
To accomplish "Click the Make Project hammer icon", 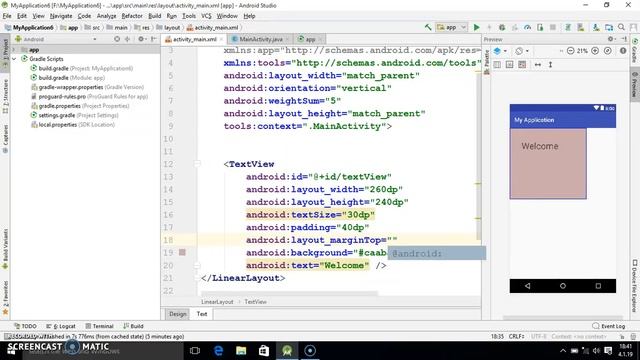I will click(428, 27).
